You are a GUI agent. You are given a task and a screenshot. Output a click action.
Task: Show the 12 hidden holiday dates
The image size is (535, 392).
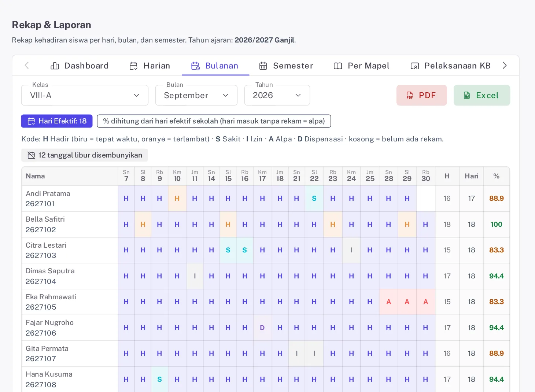[x=85, y=155]
